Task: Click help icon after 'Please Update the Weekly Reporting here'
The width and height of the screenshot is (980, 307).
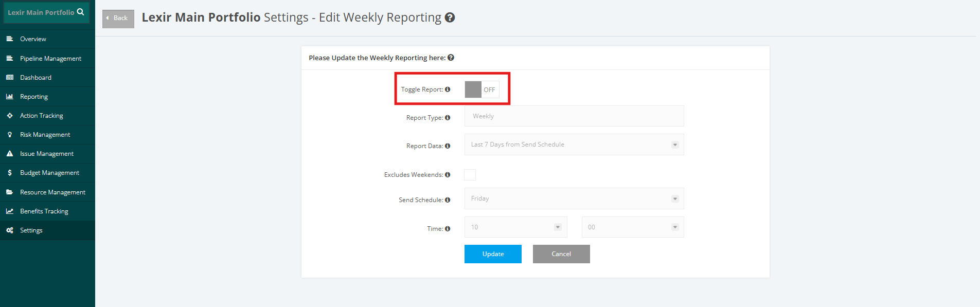Action: [451, 58]
